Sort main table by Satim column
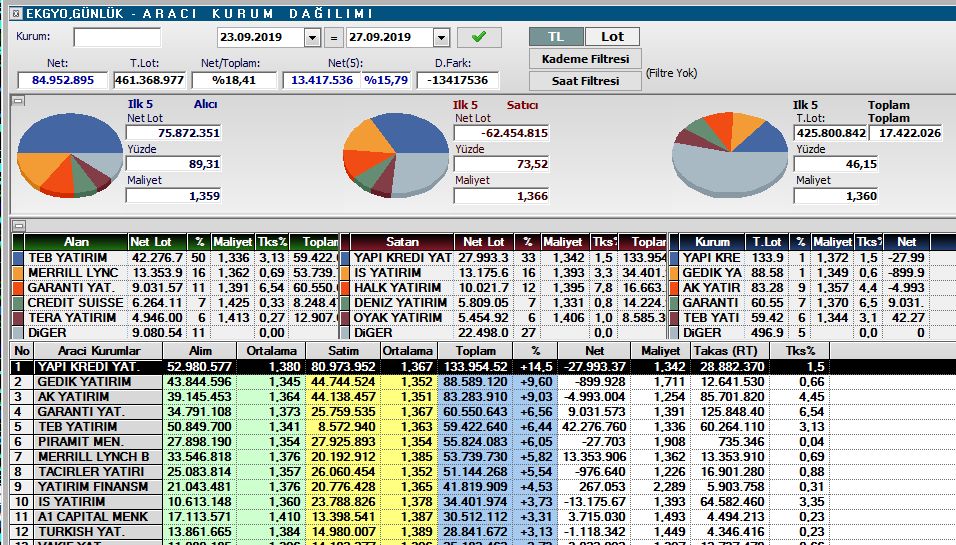This screenshot has height=545, width=956. [x=343, y=351]
